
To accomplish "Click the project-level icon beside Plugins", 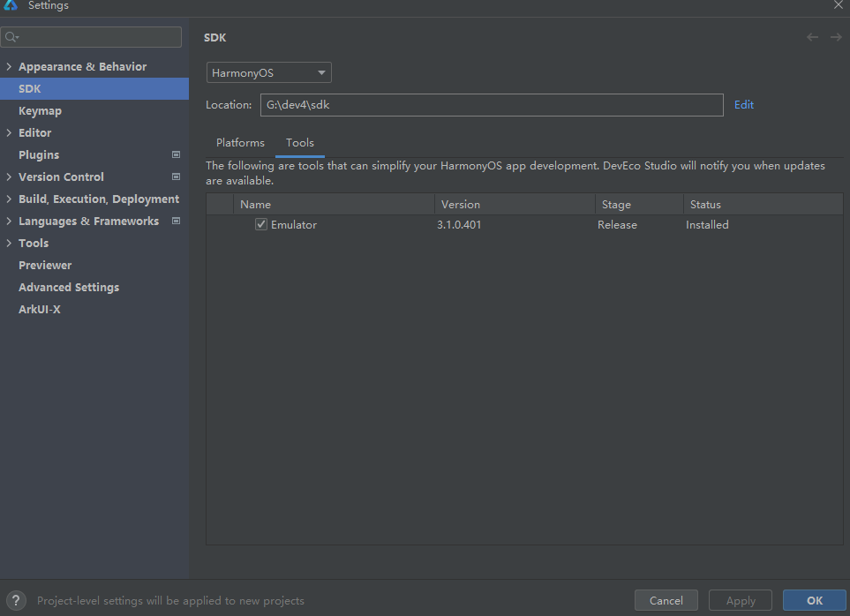I will point(177,154).
